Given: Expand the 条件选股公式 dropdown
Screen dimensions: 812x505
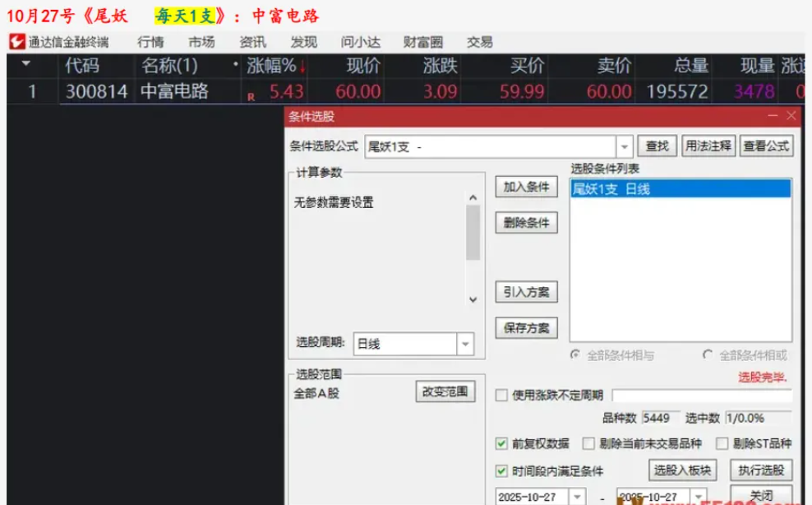Looking at the screenshot, I should click(624, 146).
